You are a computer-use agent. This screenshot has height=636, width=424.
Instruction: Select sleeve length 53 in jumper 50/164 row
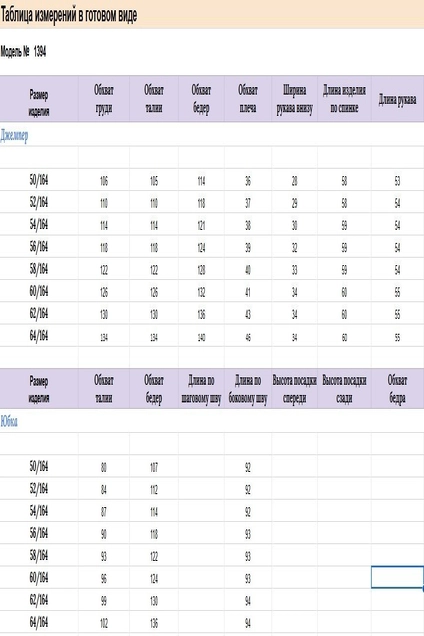(x=397, y=181)
